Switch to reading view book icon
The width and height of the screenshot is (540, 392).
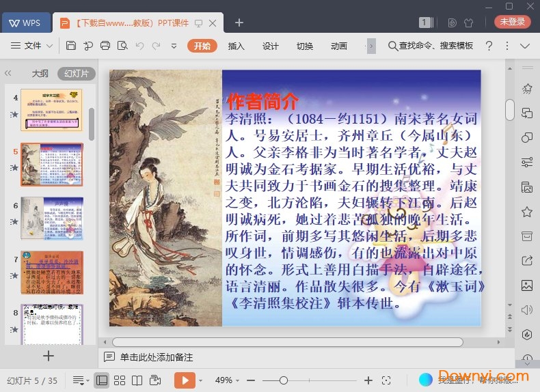coord(137,380)
